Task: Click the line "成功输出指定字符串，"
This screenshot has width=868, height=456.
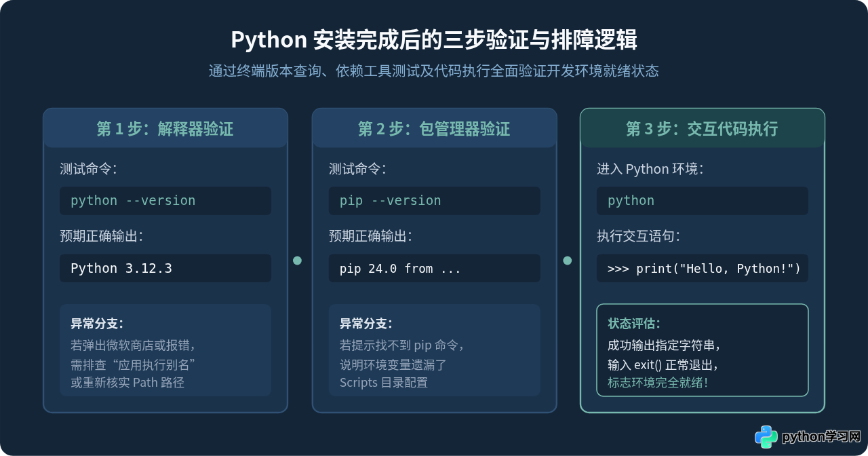Action: [x=665, y=344]
